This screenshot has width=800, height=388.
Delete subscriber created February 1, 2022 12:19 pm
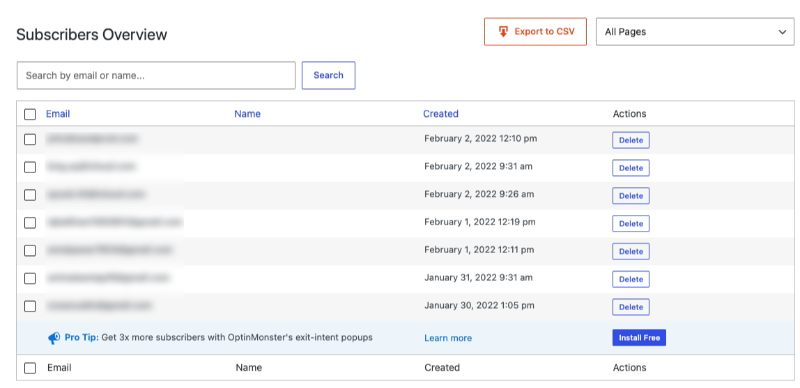click(x=631, y=224)
